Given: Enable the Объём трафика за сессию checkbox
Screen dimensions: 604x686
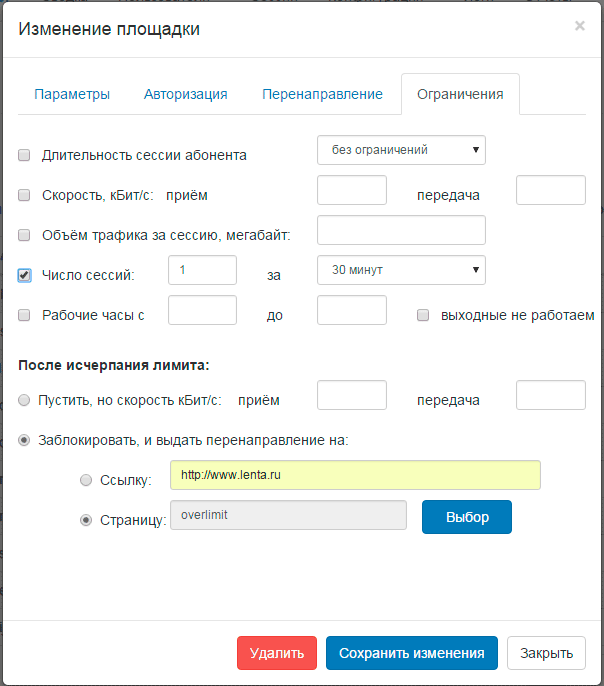Looking at the screenshot, I should point(24,235).
